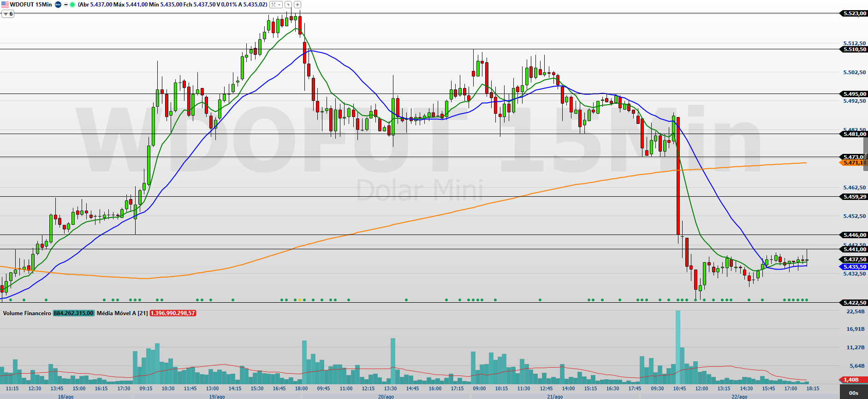Toggle the green connection status circle
Image resolution: width=868 pixels, height=399 pixels.
[x=72, y=5]
